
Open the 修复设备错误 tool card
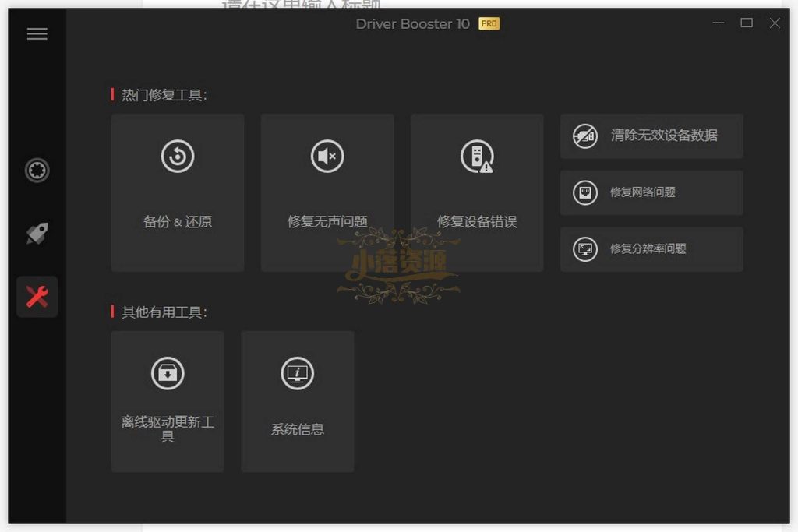point(477,192)
